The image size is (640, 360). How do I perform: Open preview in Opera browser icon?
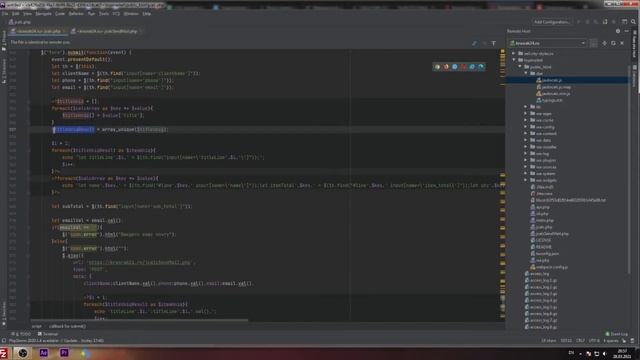coord(464,67)
